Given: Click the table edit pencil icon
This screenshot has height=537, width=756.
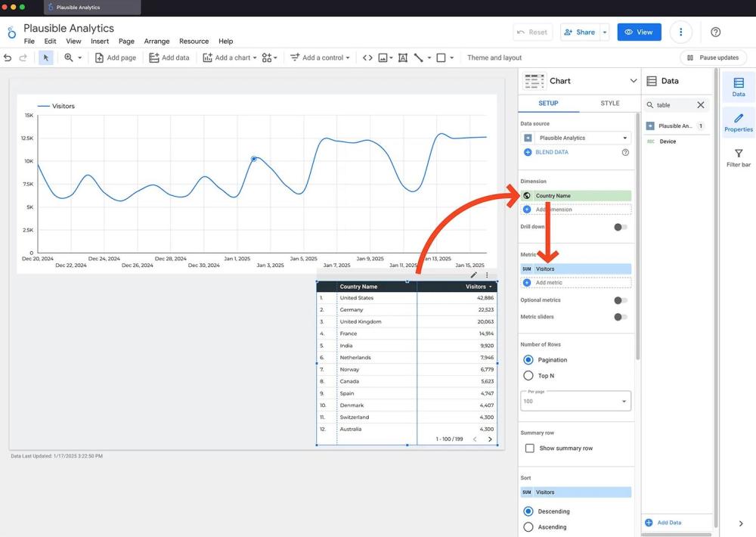Looking at the screenshot, I should 474,275.
